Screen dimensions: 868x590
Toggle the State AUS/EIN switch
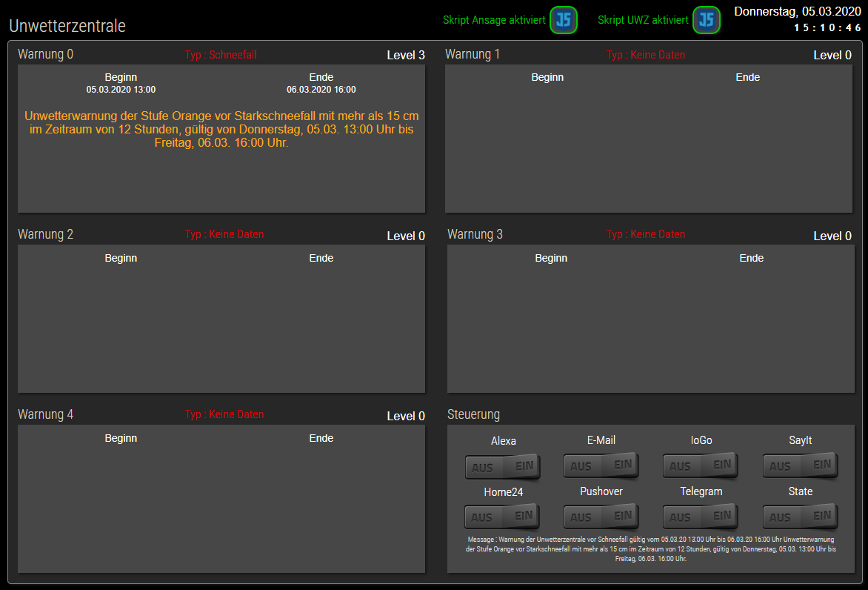pos(800,517)
